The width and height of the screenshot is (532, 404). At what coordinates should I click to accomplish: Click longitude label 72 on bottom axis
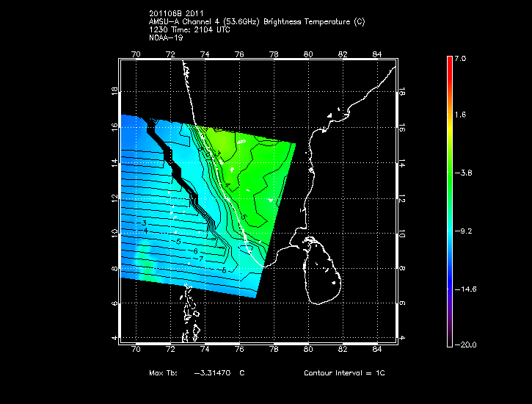[x=170, y=350]
